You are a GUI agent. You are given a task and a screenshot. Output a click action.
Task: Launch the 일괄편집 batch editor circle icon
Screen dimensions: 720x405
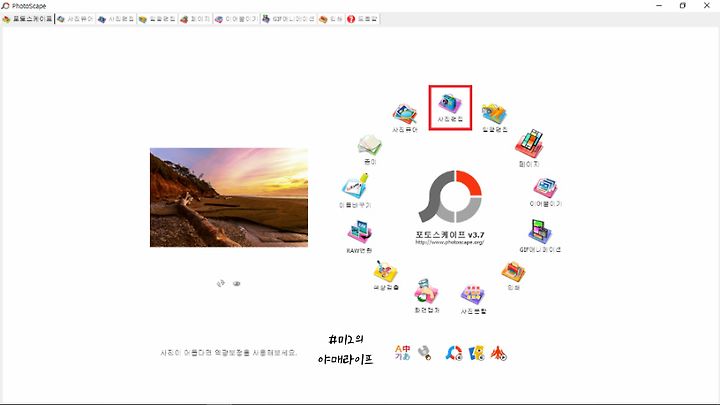click(495, 118)
